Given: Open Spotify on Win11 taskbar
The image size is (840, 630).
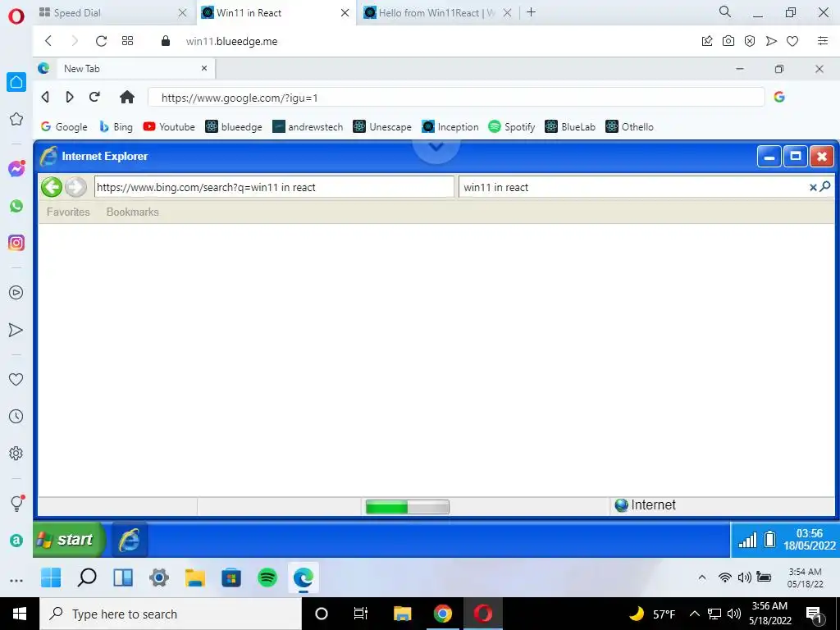Looking at the screenshot, I should 267,577.
